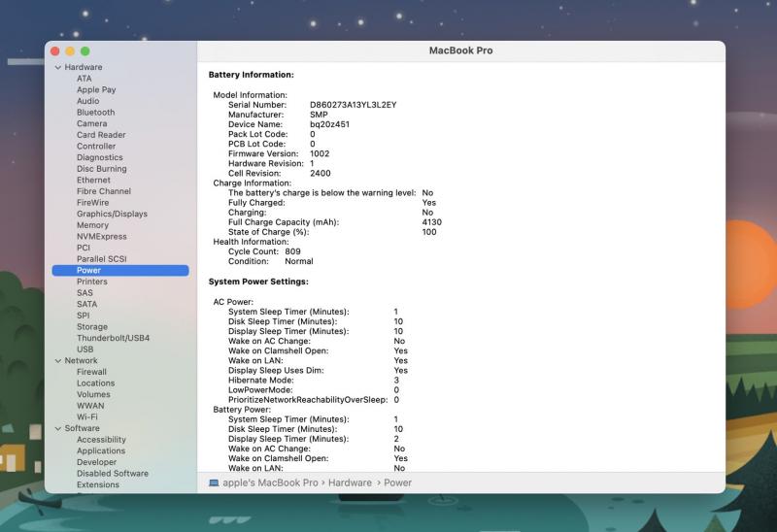
Task: Select SATA in the sidebar
Action: click(86, 304)
